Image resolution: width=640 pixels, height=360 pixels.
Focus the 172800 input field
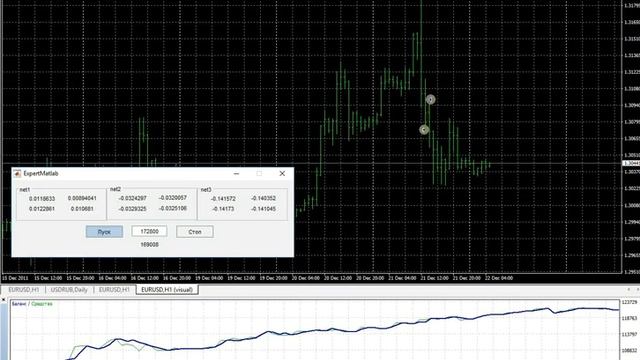[x=149, y=231]
